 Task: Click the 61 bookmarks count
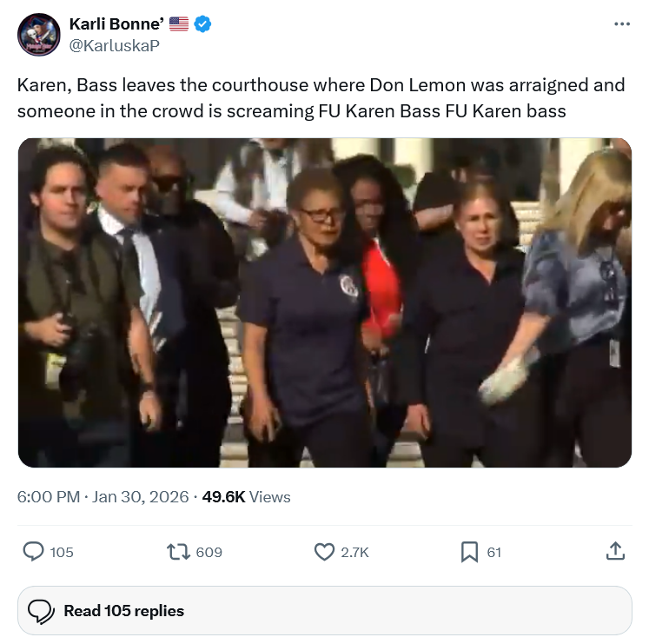click(x=493, y=553)
